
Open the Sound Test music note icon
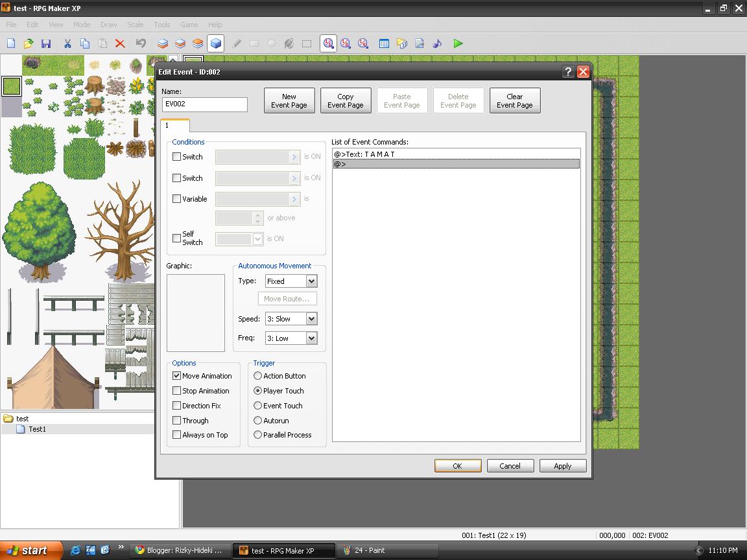[437, 44]
